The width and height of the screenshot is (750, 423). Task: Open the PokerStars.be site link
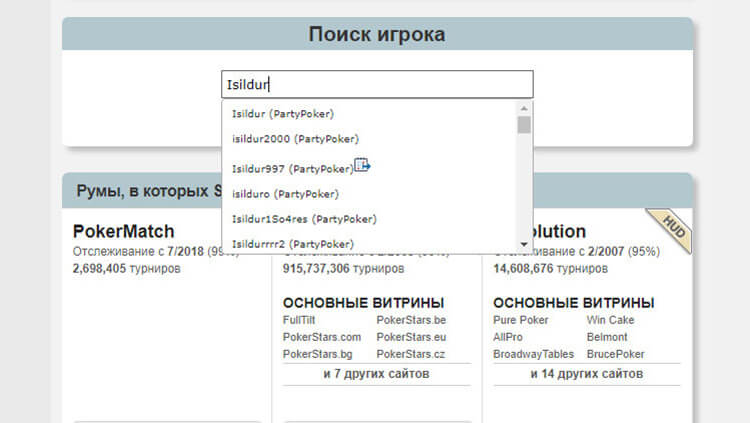411,320
